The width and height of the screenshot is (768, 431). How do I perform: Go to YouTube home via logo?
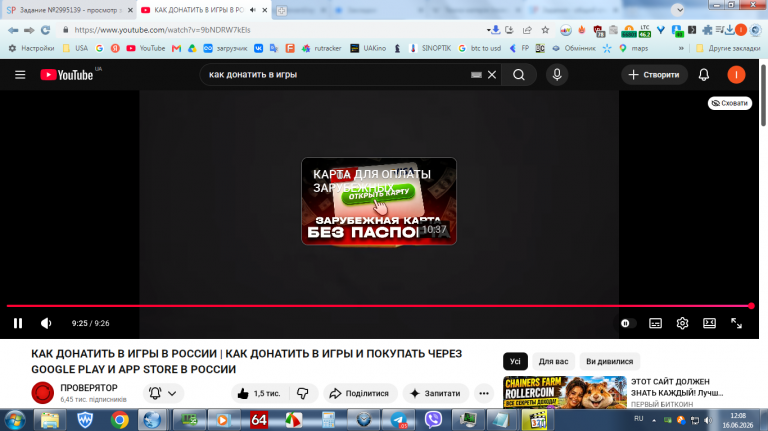(67, 75)
